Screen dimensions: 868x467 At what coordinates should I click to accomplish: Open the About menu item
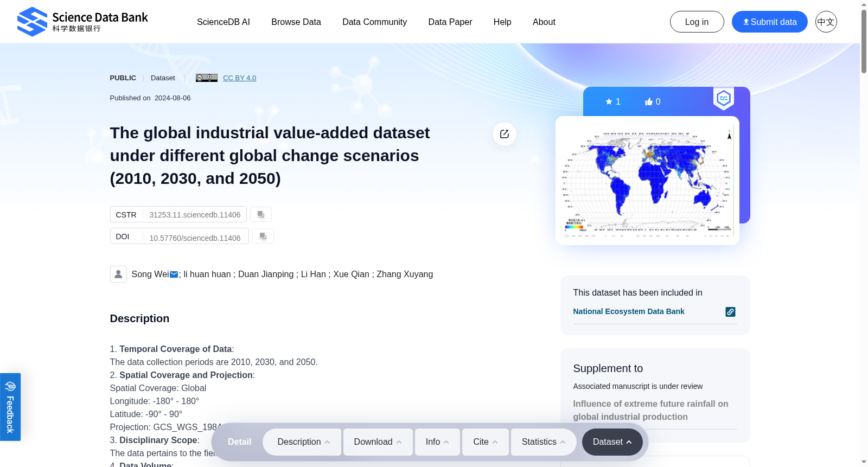pos(544,22)
